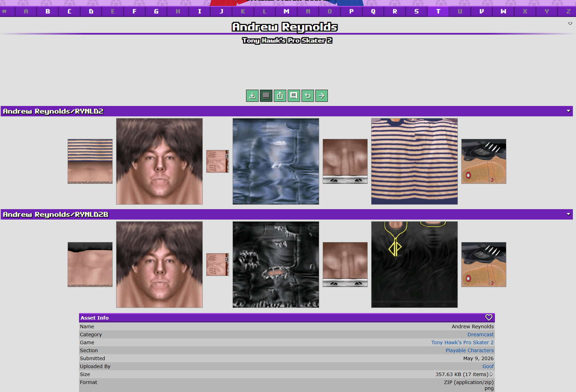Image resolution: width=576 pixels, height=392 pixels.
Task: Select letter W in the alphabet bar
Action: (504, 11)
